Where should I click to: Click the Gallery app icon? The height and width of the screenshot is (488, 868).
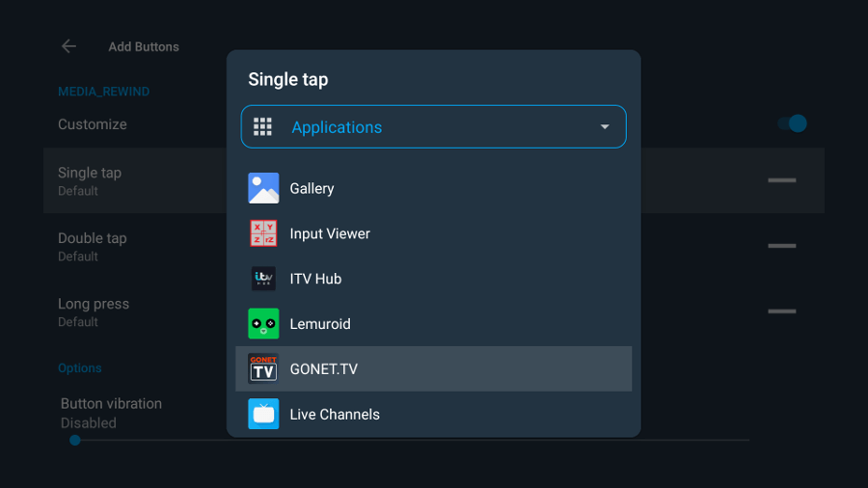click(x=263, y=188)
